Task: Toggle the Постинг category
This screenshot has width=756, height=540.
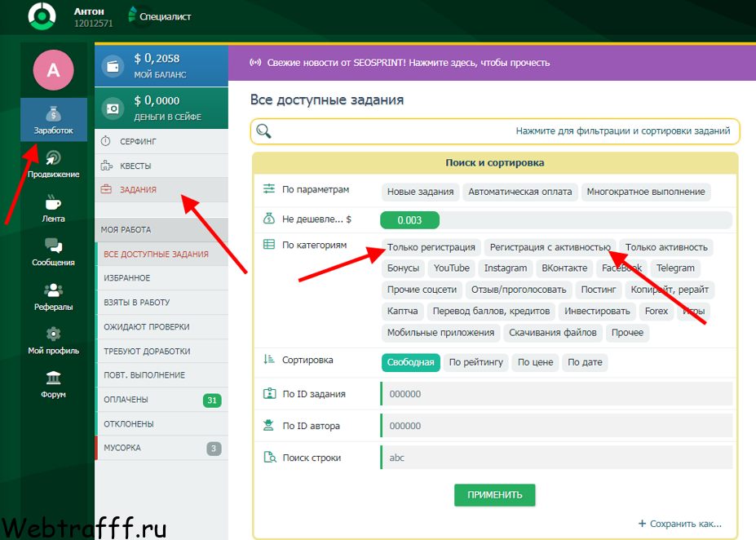Action: tap(599, 290)
